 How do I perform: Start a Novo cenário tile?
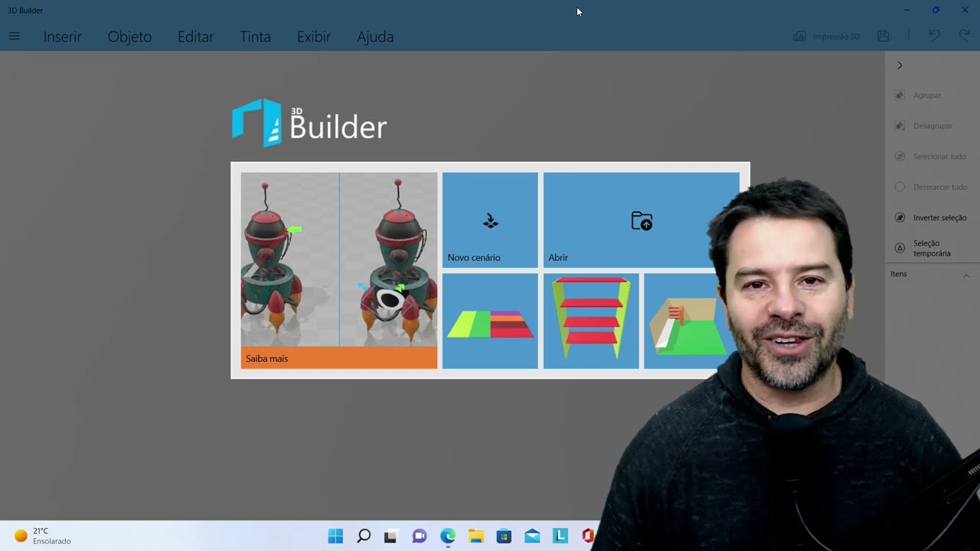tap(490, 220)
